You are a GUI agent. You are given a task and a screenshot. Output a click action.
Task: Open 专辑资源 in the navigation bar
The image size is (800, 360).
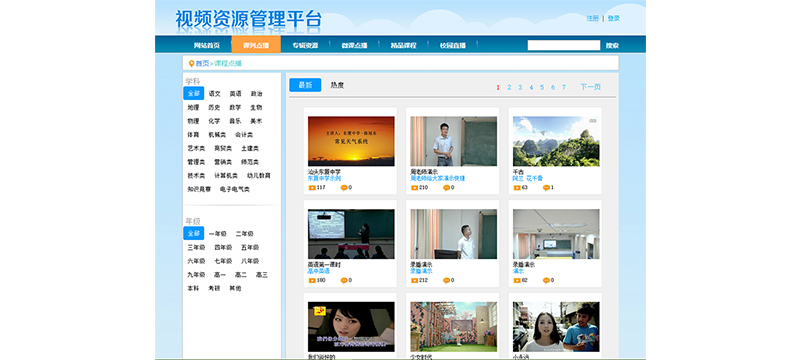click(x=305, y=45)
